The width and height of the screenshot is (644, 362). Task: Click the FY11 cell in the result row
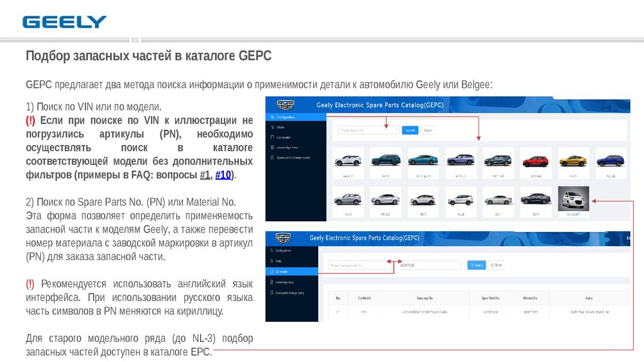click(x=364, y=312)
